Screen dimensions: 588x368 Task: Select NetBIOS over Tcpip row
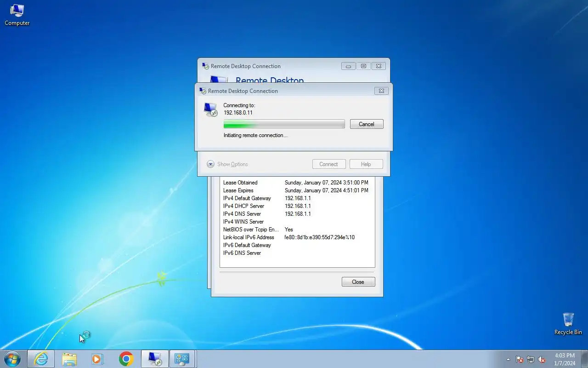tap(297, 230)
